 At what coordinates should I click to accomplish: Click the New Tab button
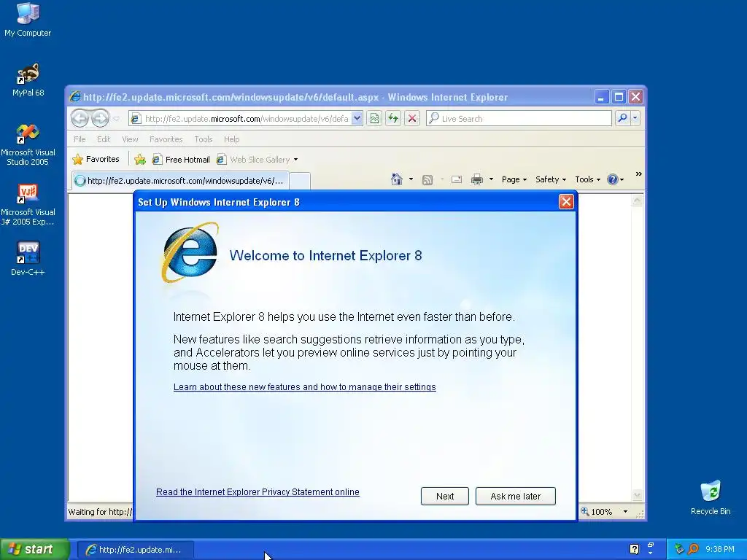(x=300, y=182)
